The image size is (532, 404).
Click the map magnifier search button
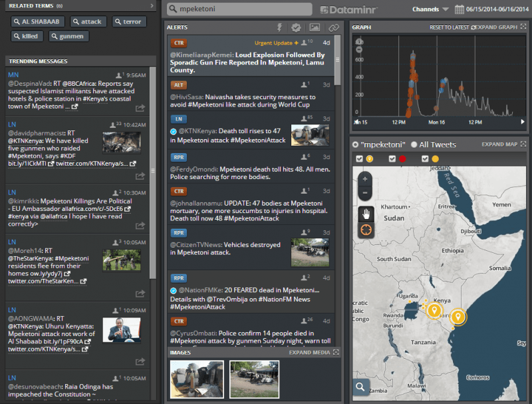(x=360, y=386)
